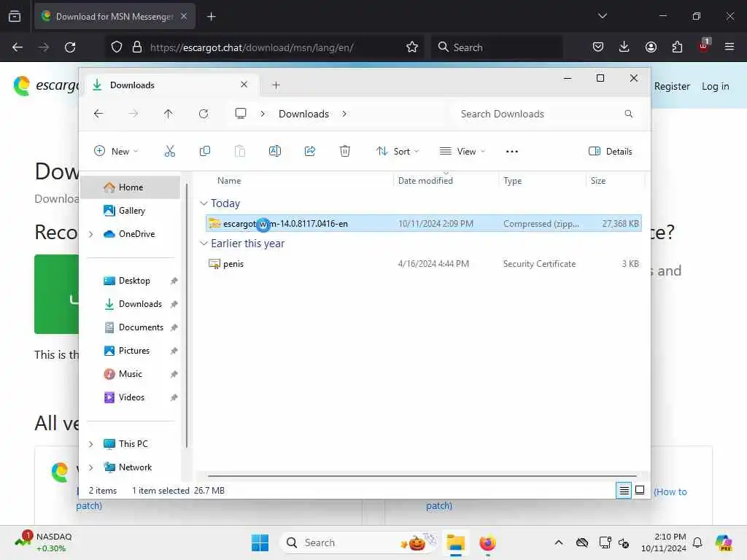Image resolution: width=747 pixels, height=560 pixels.
Task: Click Register link on escargot website
Action: point(672,86)
